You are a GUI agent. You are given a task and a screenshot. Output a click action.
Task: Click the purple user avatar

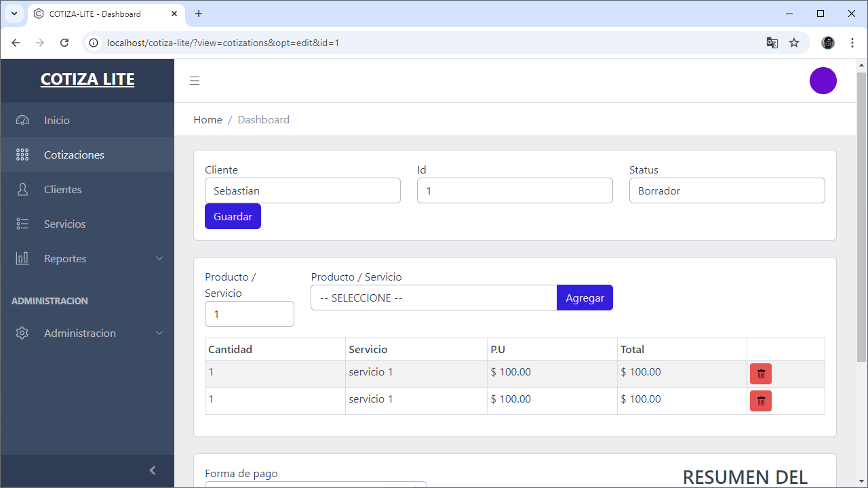(823, 81)
